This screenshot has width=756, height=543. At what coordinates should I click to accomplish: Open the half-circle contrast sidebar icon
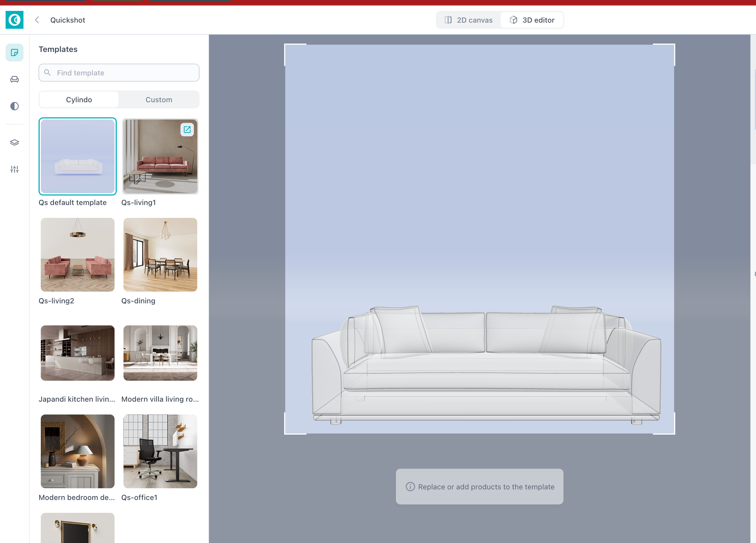14,106
